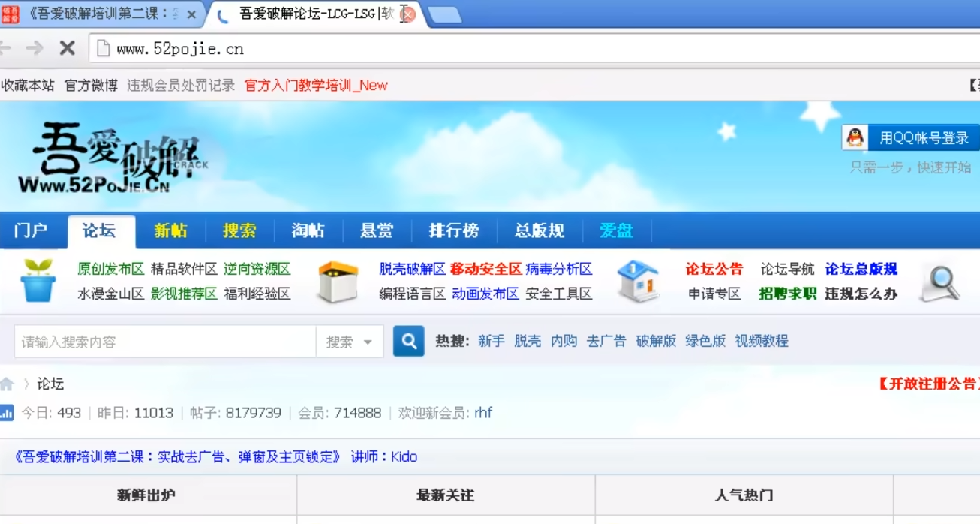Open the 爱盘 nav item
This screenshot has width=980, height=524.
[x=617, y=230]
